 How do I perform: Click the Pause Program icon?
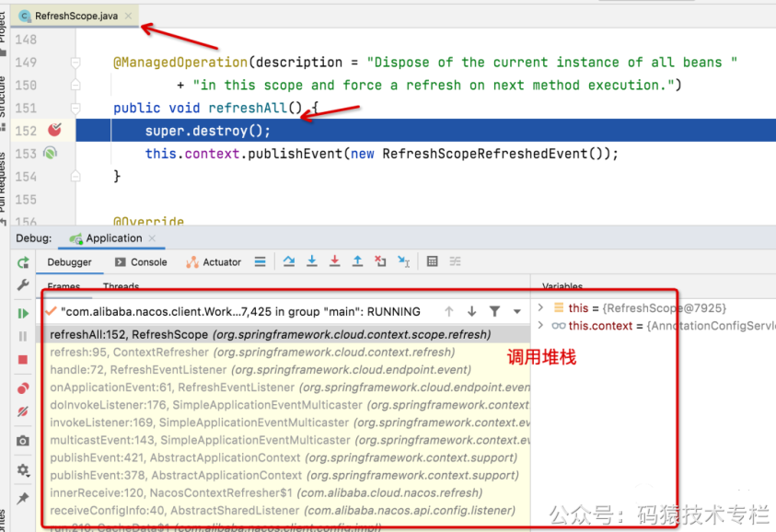point(23,337)
